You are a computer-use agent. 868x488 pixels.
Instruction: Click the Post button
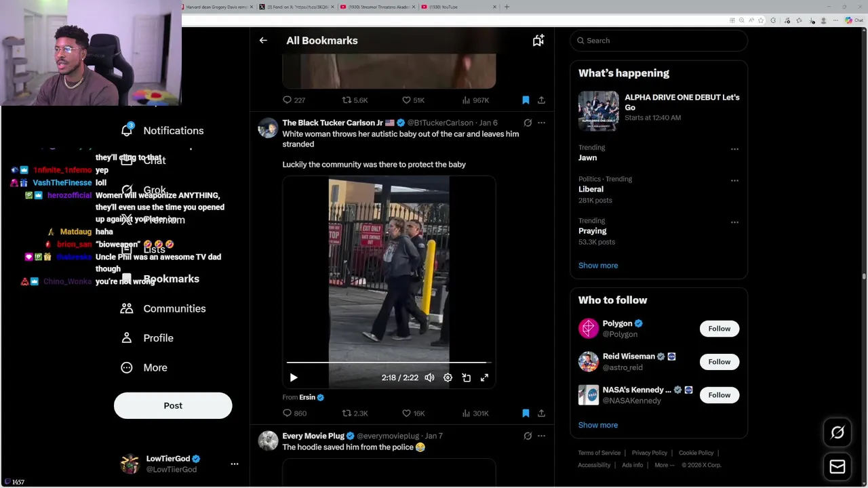(173, 405)
